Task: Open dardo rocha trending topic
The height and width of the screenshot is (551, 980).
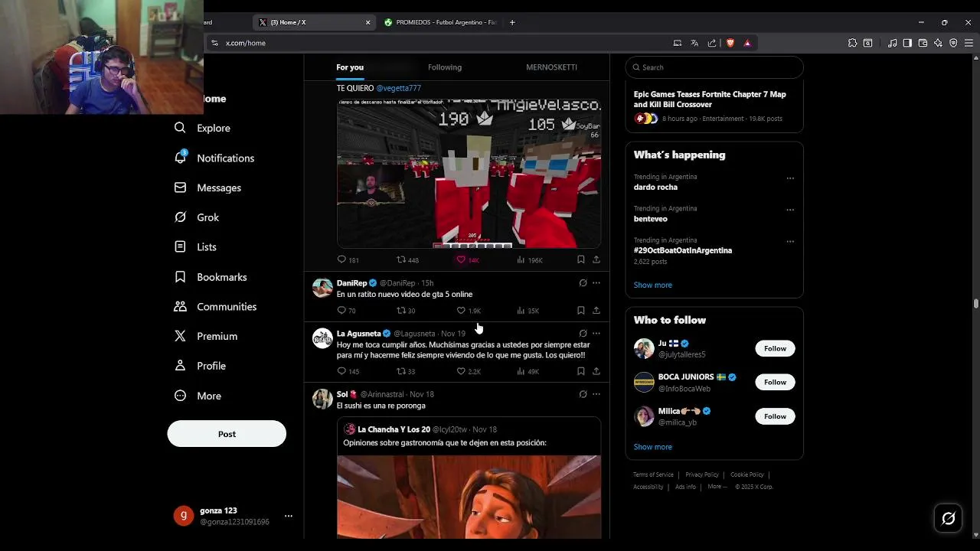Action: coord(655,187)
